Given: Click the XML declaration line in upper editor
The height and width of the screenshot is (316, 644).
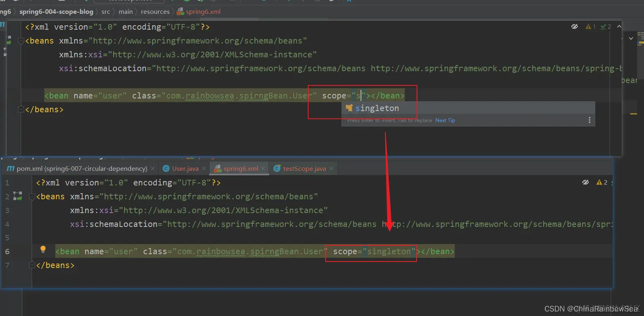Looking at the screenshot, I should [117, 27].
